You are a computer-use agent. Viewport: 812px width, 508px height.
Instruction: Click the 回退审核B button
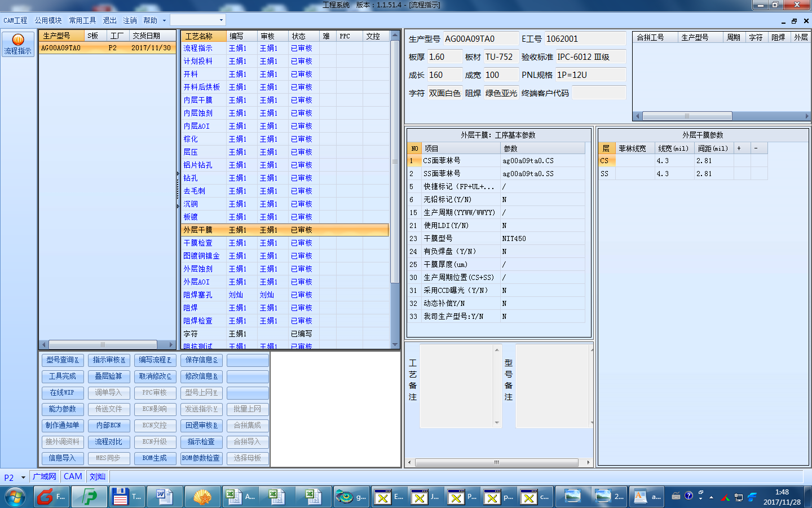(x=201, y=426)
